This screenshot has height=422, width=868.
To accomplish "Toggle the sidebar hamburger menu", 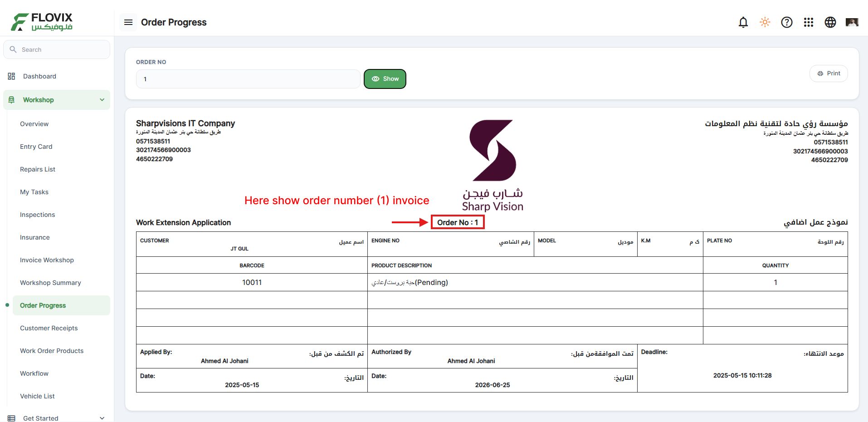I will coord(128,22).
